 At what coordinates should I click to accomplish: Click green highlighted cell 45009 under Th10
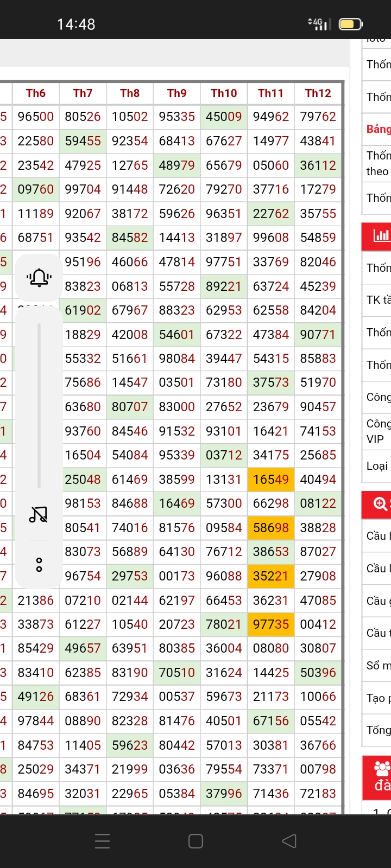click(x=224, y=117)
